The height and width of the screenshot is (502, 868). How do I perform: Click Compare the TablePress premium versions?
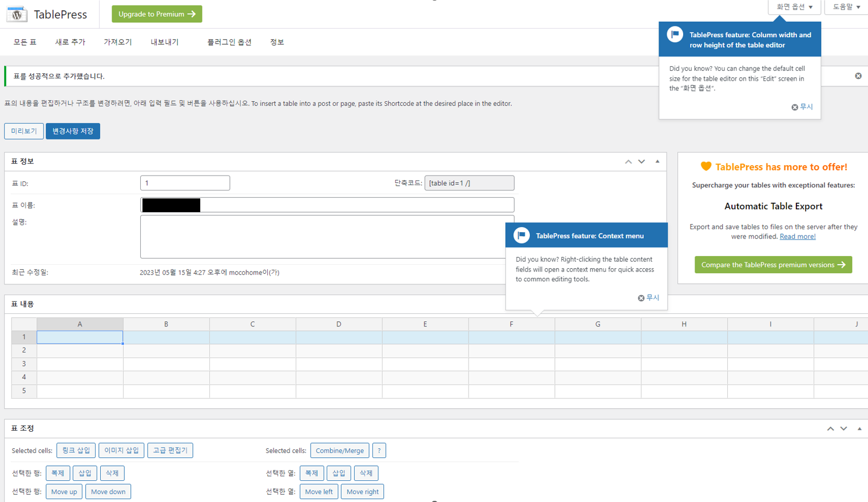(x=773, y=265)
